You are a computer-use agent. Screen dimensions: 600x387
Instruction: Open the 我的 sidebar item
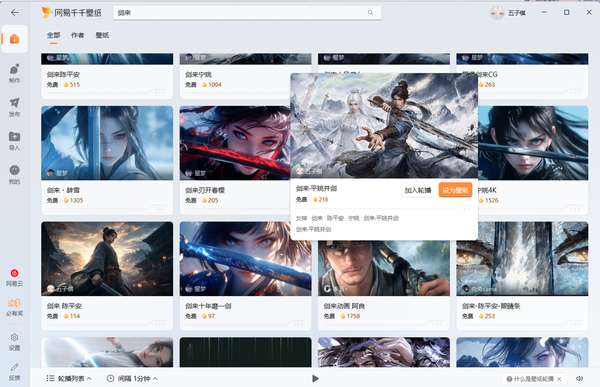point(15,174)
